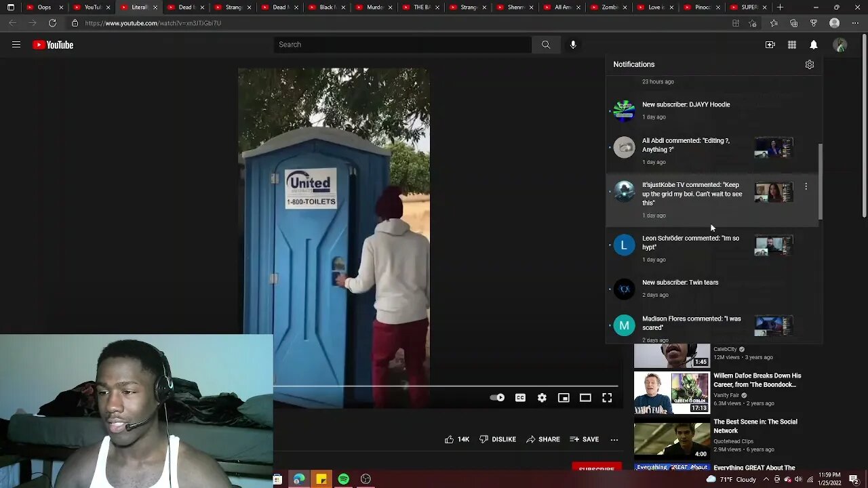Open the YouTube guide hamburger menu
868x488 pixels.
pyautogui.click(x=16, y=45)
